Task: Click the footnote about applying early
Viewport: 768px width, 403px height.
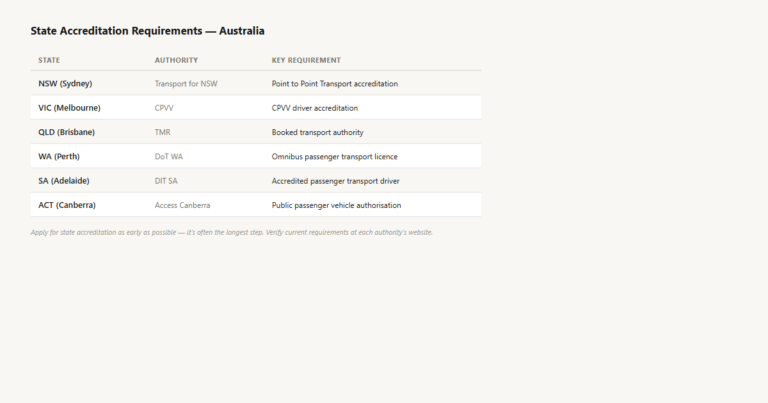Action: [x=232, y=232]
